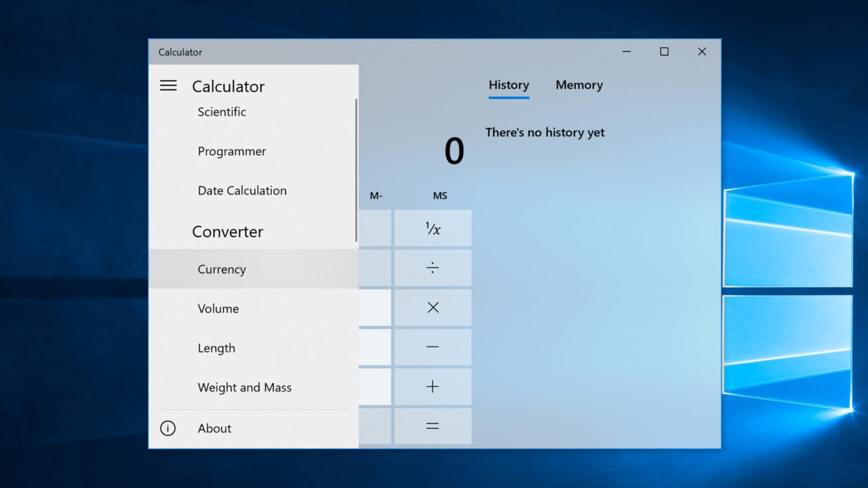
Task: Open the Volume converter
Action: [x=254, y=308]
